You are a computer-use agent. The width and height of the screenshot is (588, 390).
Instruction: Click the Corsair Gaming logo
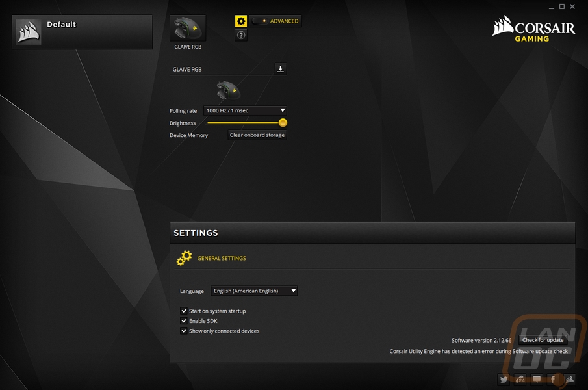pos(533,29)
